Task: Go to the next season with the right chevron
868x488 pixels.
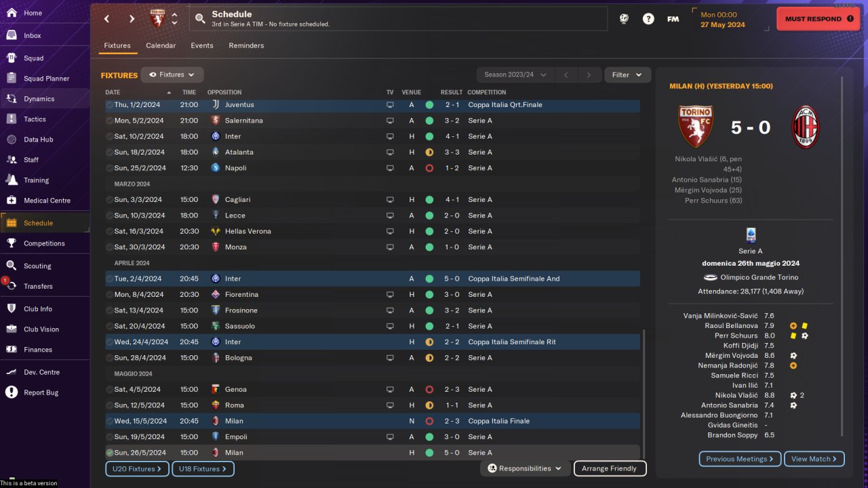Action: pos(589,75)
